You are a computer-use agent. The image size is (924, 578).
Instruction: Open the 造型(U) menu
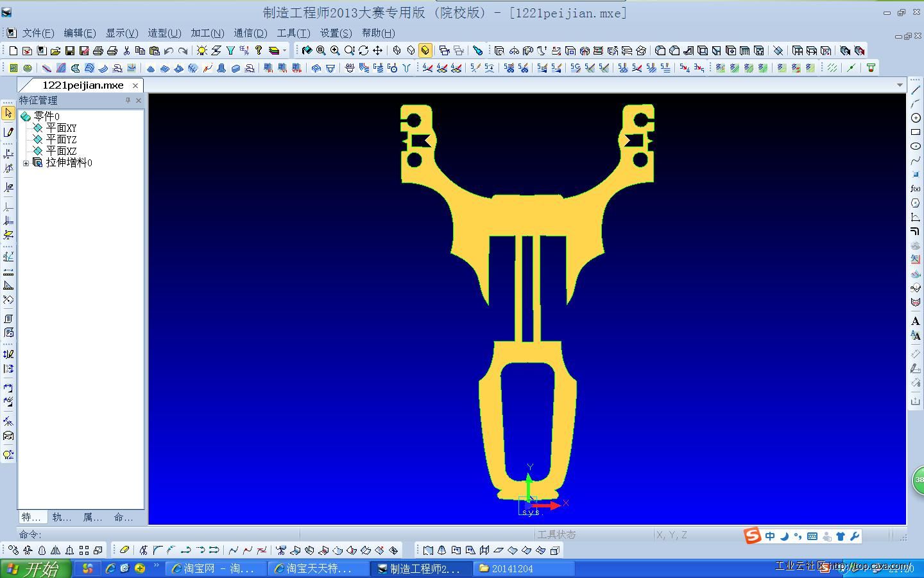click(164, 33)
